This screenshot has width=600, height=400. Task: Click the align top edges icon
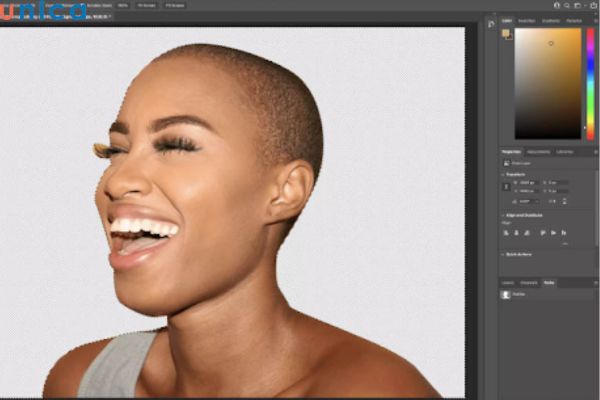point(543,233)
